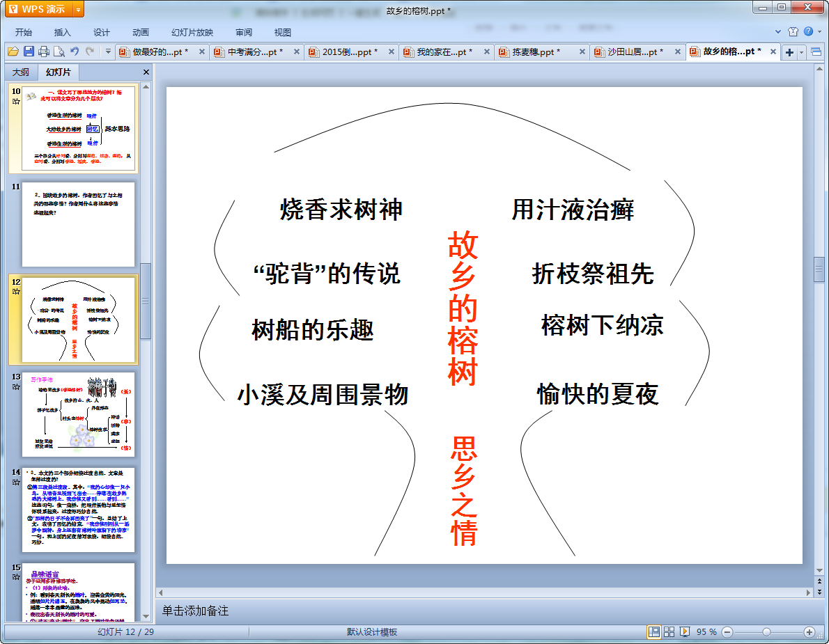Click the zoom in plus button
This screenshot has width=829, height=644.
pos(809,631)
